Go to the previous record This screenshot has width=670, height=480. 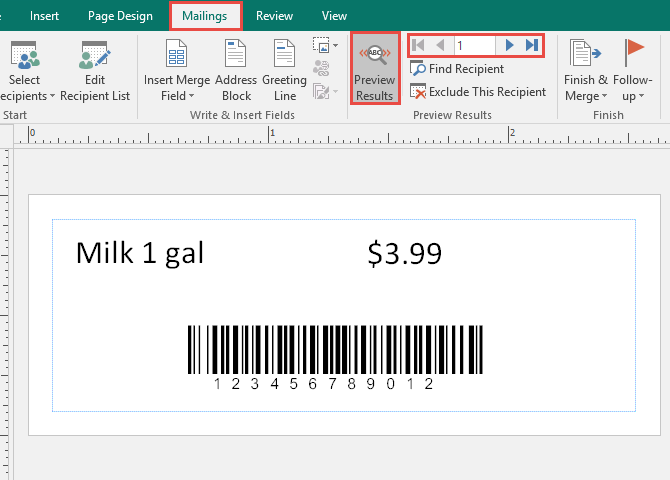tap(441, 45)
